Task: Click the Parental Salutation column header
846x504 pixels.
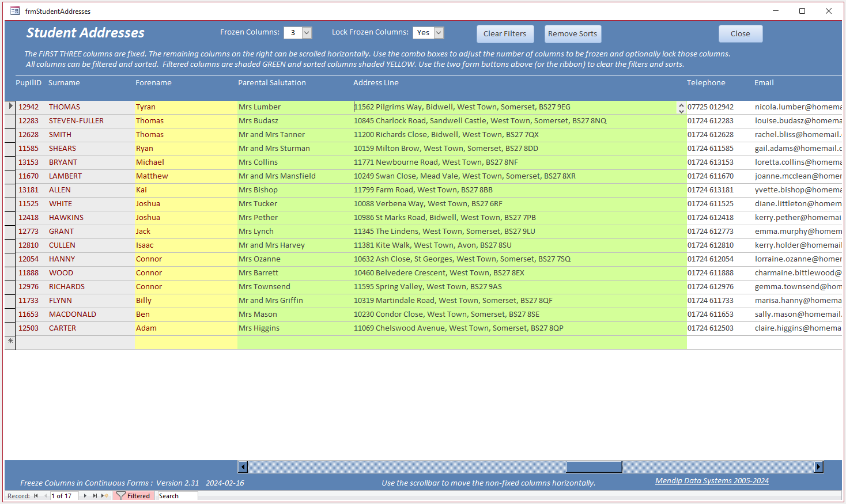Action: pyautogui.click(x=272, y=83)
